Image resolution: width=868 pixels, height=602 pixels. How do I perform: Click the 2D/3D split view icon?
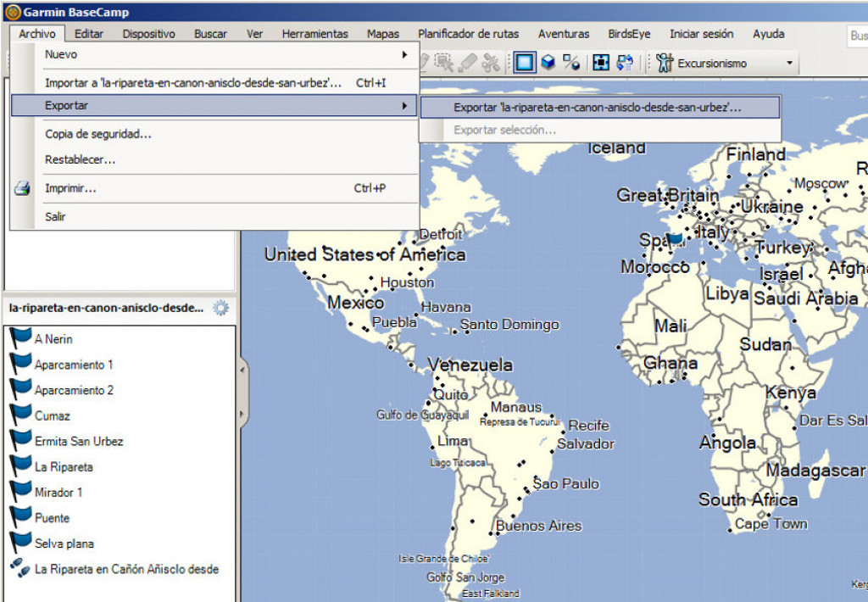(570, 63)
